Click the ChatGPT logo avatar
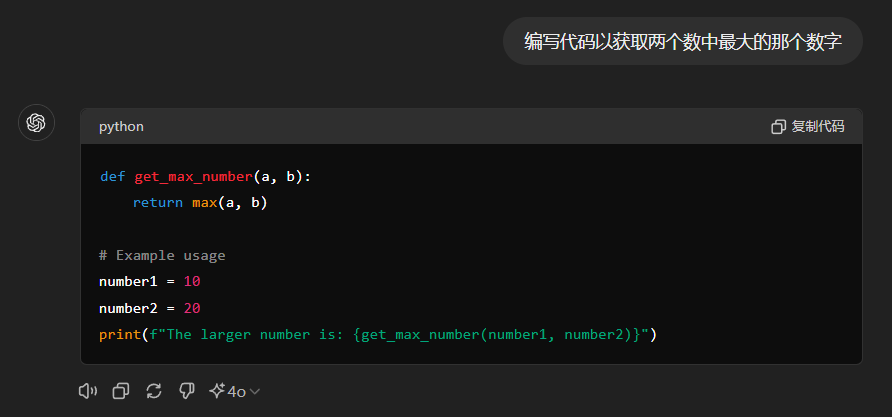The height and width of the screenshot is (417, 892). tap(37, 123)
